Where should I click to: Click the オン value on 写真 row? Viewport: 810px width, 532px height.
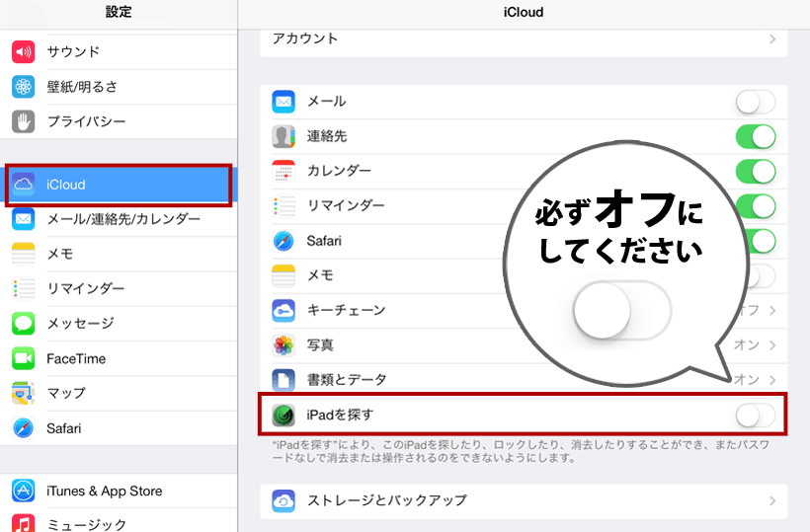747,344
